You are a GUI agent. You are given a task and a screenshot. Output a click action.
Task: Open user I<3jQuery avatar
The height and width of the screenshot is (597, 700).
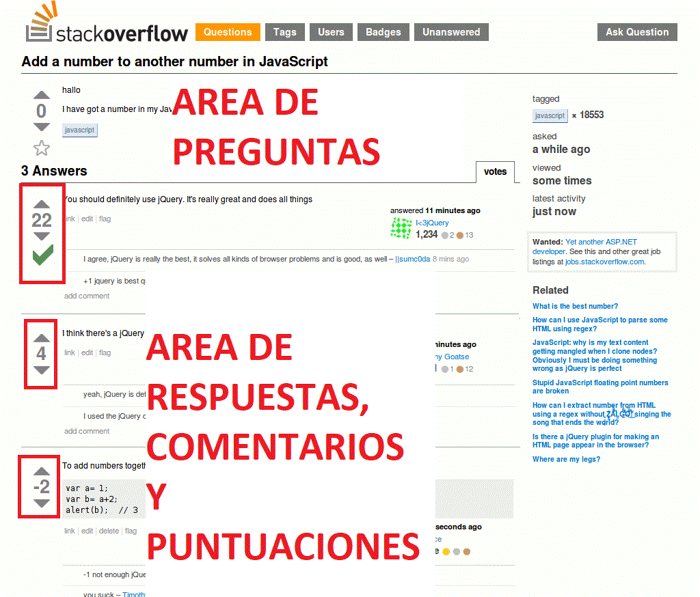coord(401,229)
